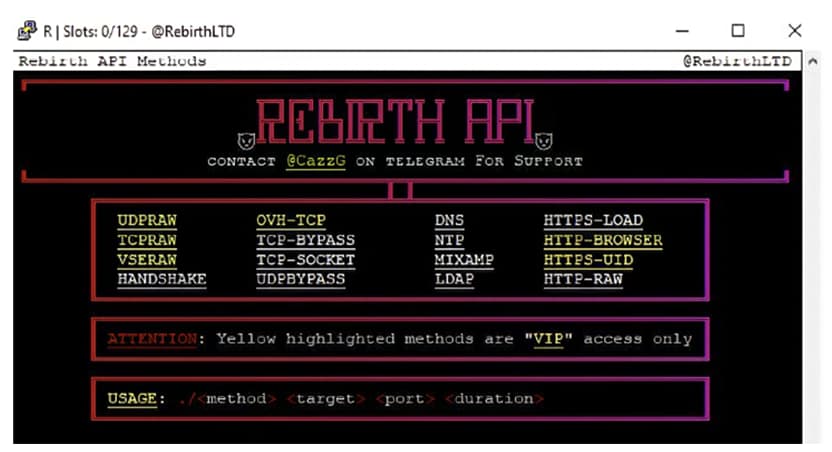Click the HTTPS-LOAD entry in the list

coord(593,221)
